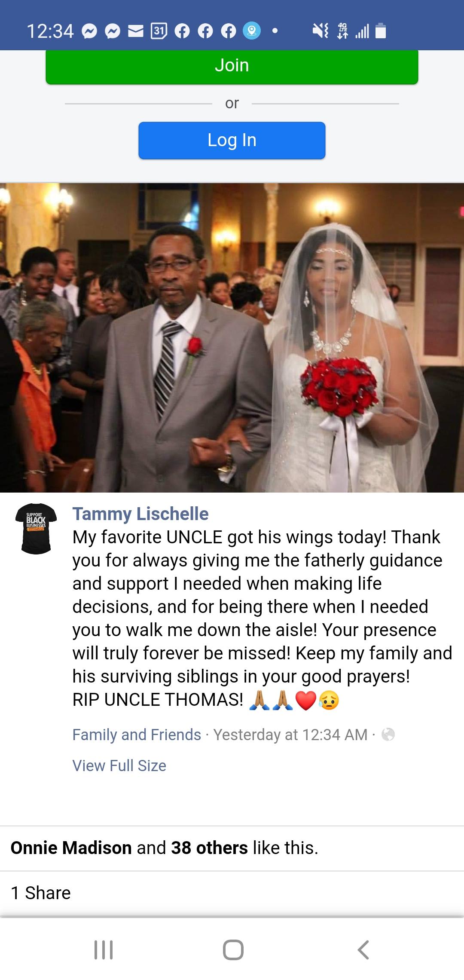Tap the mail notification icon in status bar
Viewport: 464px width, 980px height.
point(136,31)
